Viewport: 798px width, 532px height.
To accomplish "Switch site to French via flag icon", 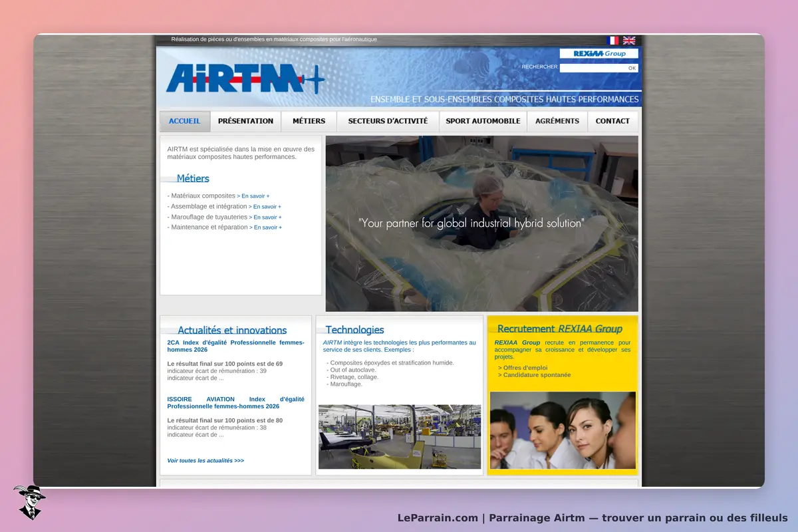I will [613, 41].
